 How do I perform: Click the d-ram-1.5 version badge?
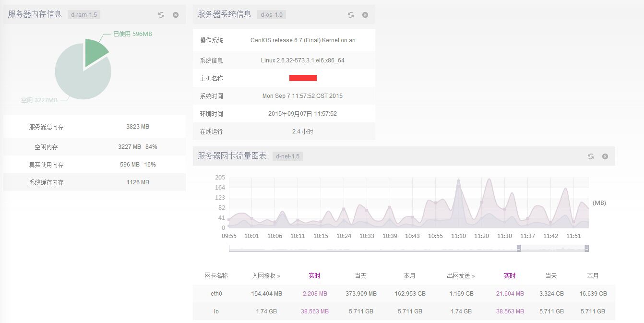point(84,15)
